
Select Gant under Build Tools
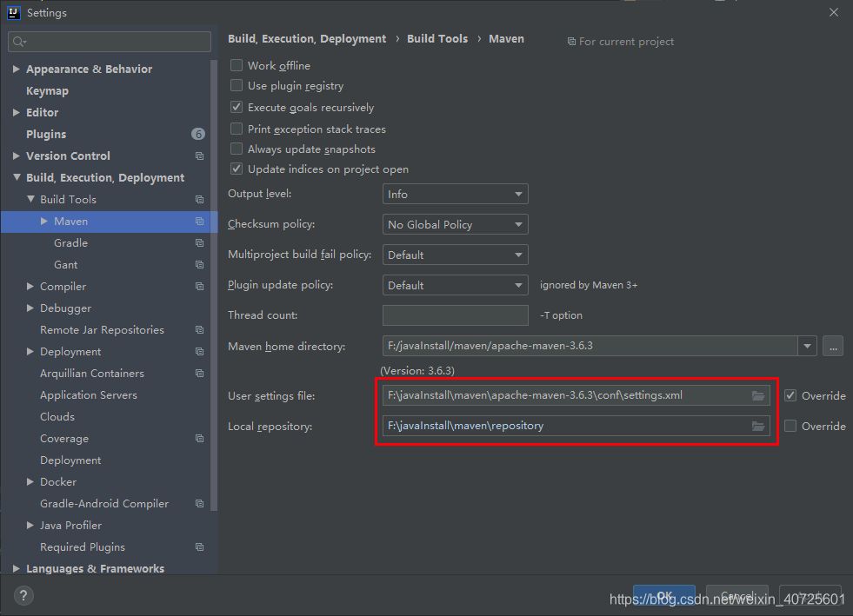66,265
